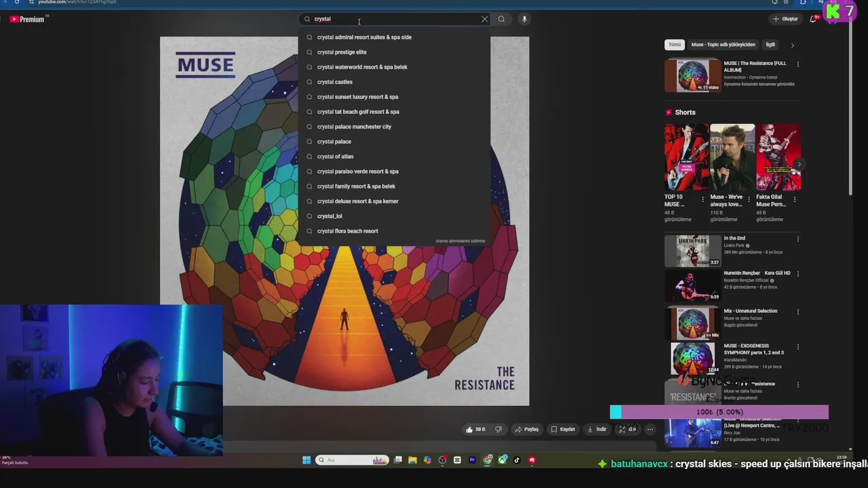Choose 'crystal family resort & spa belek' suggestion
This screenshot has height=488, width=868.
(x=394, y=186)
